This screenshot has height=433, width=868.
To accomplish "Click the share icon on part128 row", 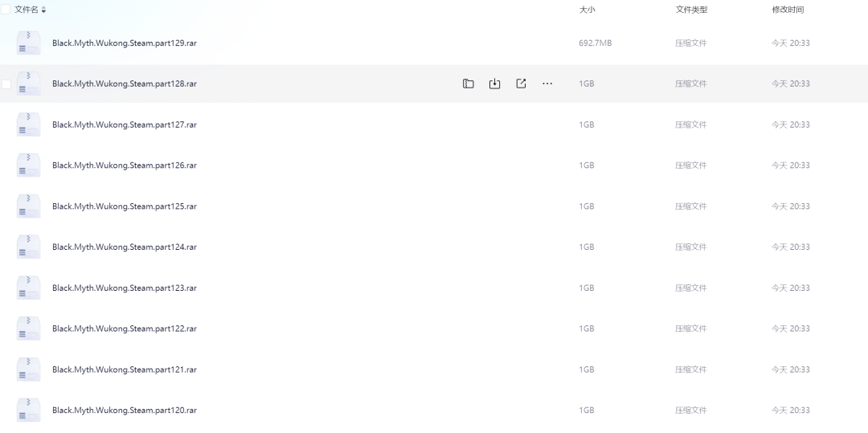I will click(521, 84).
